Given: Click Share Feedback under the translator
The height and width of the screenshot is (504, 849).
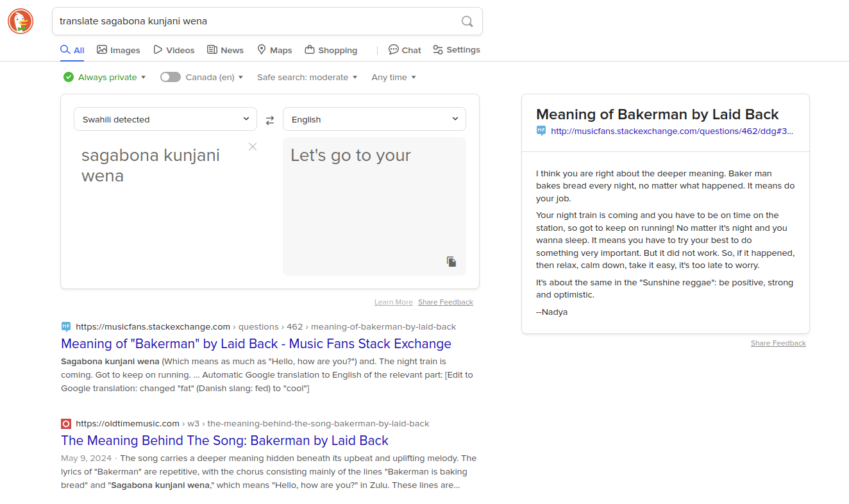Looking at the screenshot, I should (446, 302).
